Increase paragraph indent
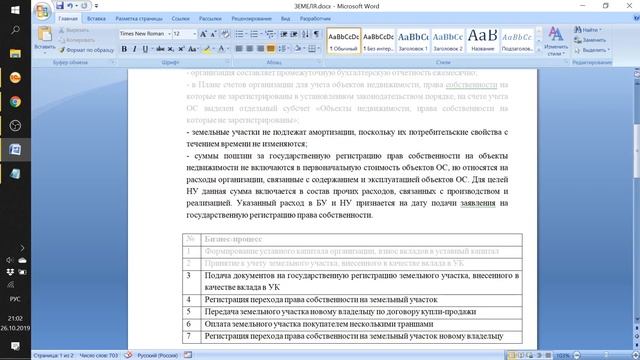Image resolution: width=640 pixels, height=360 pixels. (x=294, y=34)
